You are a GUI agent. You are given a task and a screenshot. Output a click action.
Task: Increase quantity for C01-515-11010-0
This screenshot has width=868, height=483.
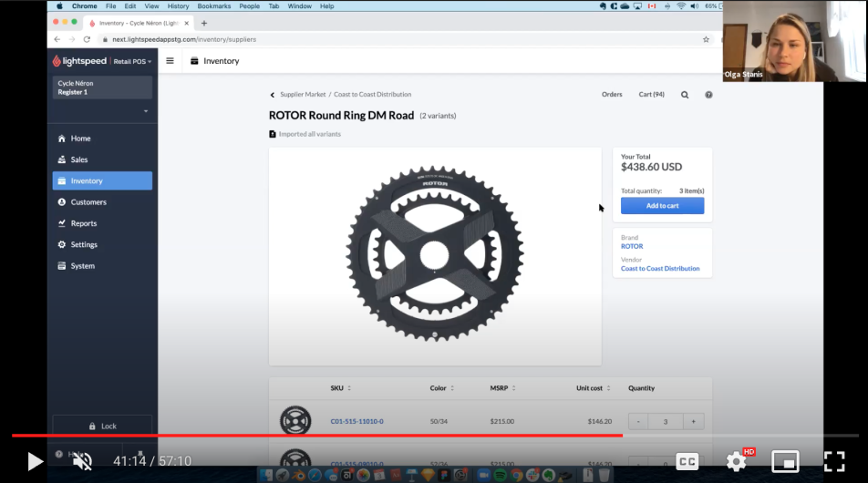coord(693,422)
